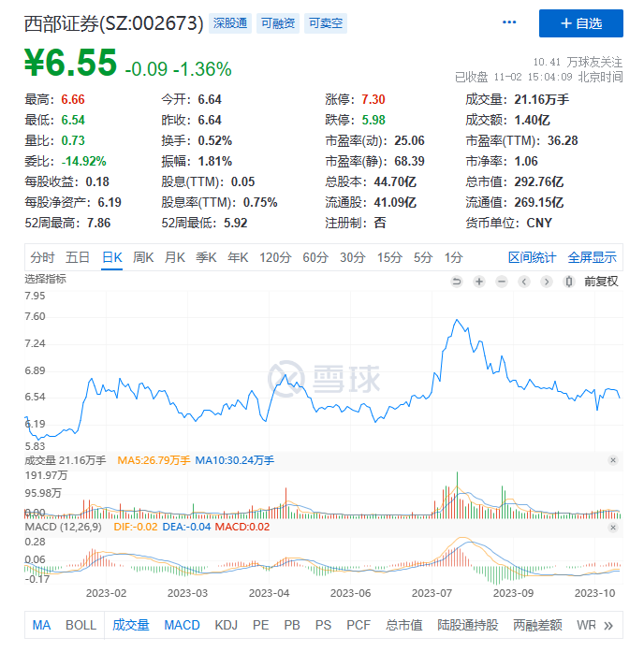Close the 成交量 volume indicator panel

(x=613, y=460)
